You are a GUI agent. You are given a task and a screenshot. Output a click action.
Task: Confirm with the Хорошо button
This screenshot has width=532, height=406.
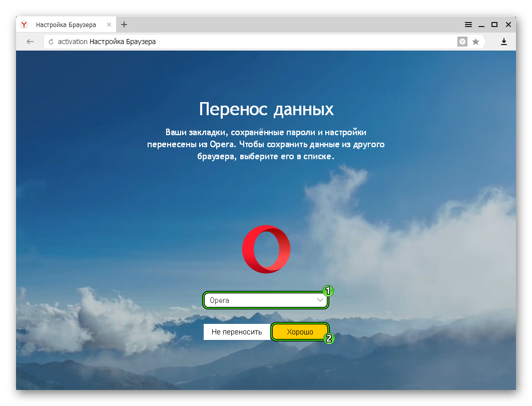click(x=300, y=331)
